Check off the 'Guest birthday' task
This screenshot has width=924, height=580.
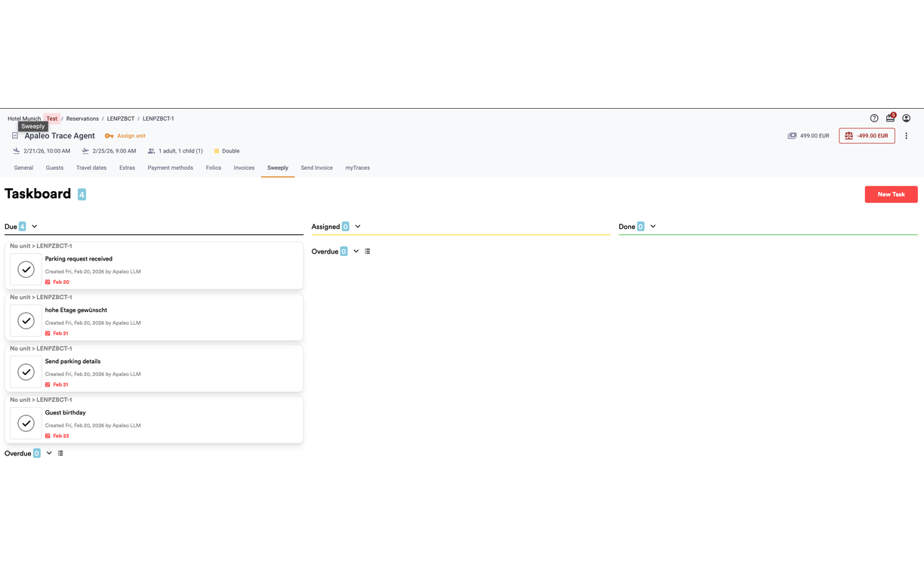point(26,423)
